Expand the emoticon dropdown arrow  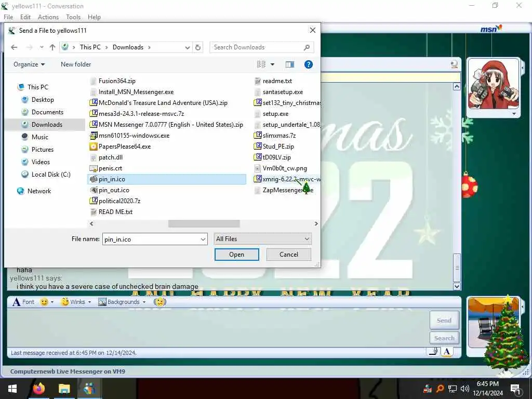click(52, 302)
